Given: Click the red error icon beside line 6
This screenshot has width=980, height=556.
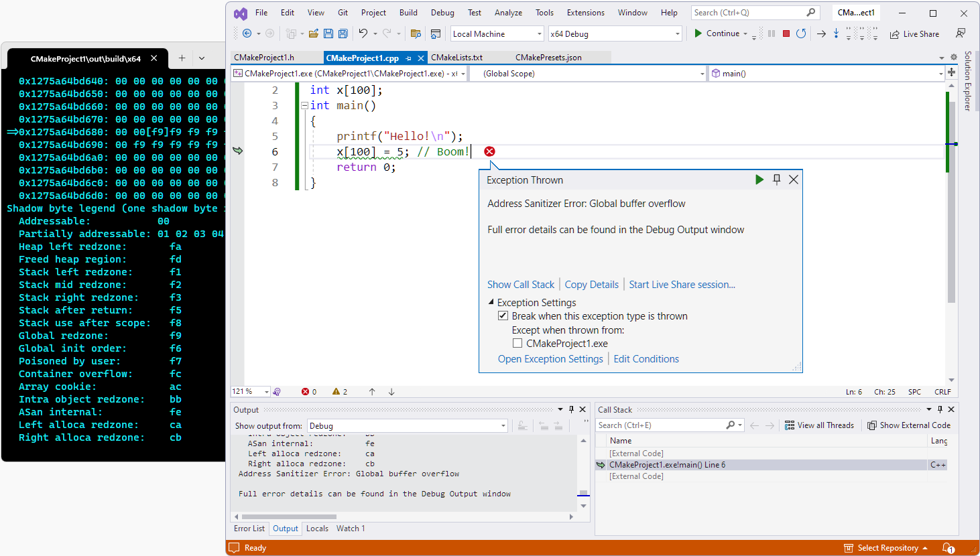Looking at the screenshot, I should [489, 151].
